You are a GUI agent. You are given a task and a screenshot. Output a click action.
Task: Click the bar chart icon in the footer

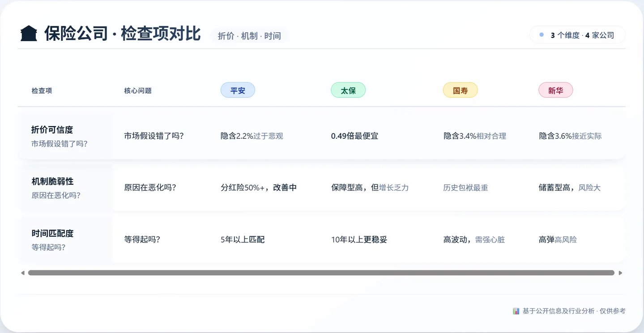point(516,311)
